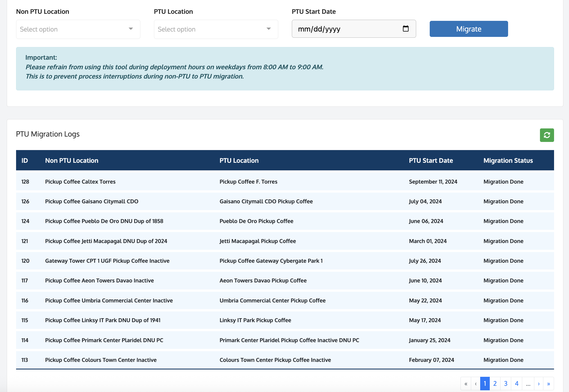Go to first page using double-left arrow

coord(466,384)
